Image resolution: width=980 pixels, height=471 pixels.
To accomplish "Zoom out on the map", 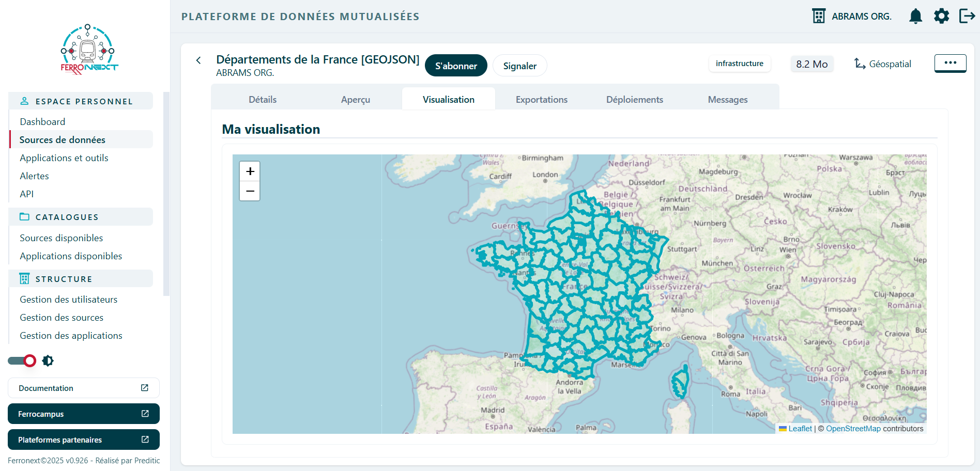I will [250, 191].
